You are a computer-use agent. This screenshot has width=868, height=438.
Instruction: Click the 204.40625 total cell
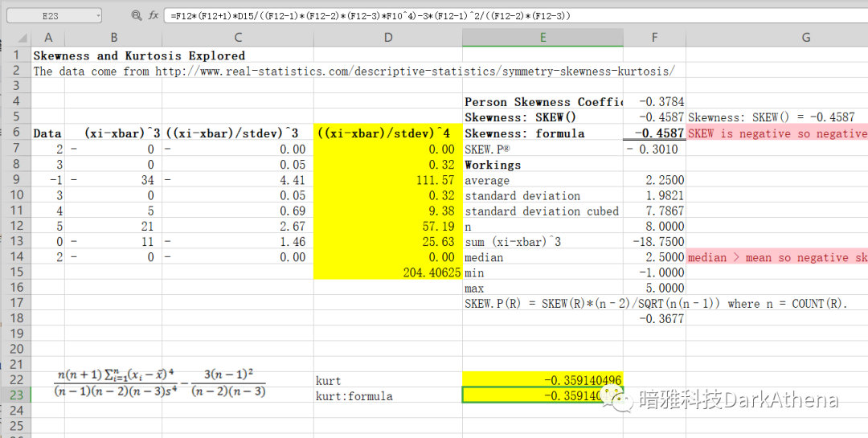pos(432,272)
